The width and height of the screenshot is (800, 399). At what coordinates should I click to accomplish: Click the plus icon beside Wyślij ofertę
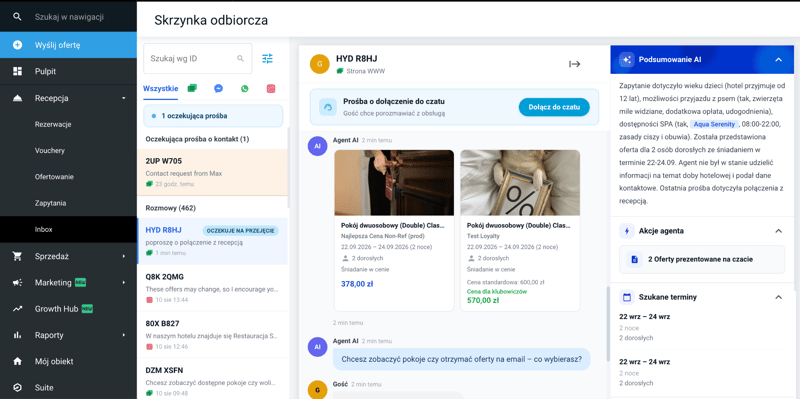tap(17, 45)
